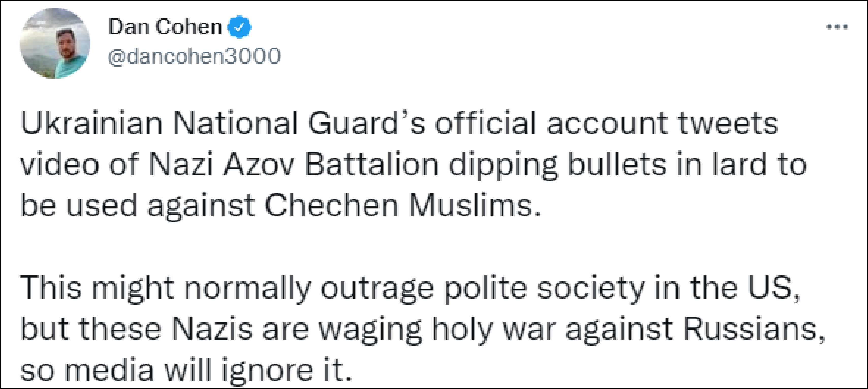
Task: Open the @dancohen3000 handle link
Action: [194, 56]
